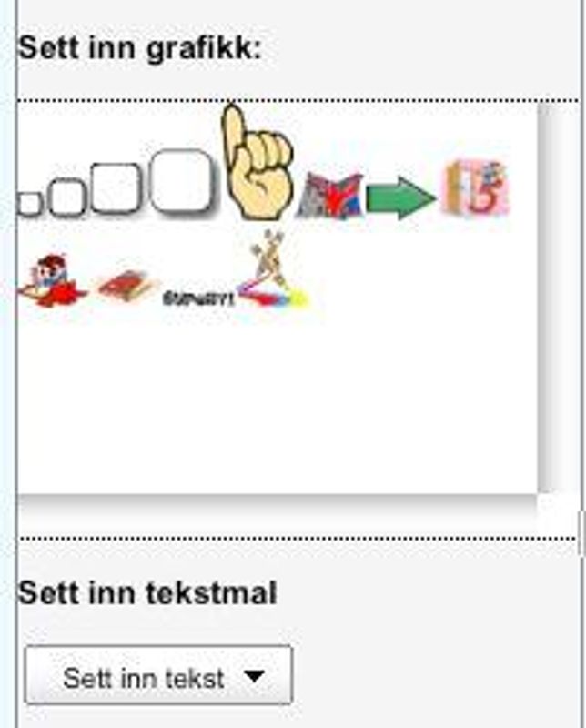Choose the green right arrow graphic

coord(401,197)
